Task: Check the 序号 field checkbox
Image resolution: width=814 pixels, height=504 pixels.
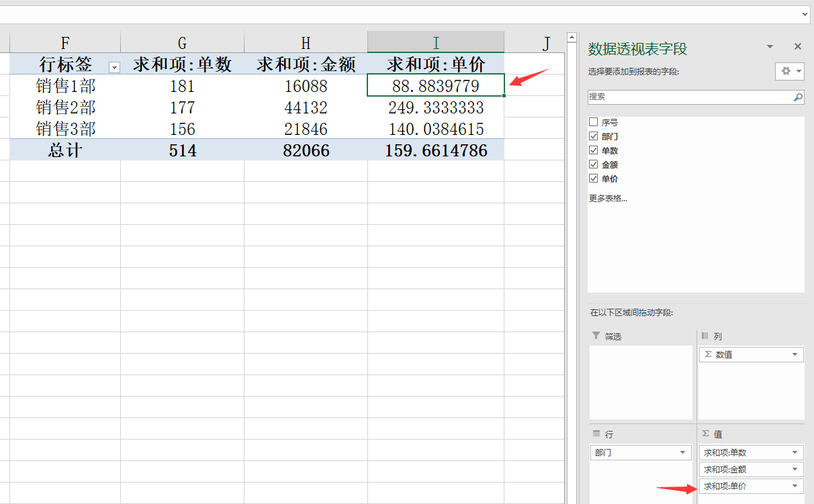Action: pos(593,122)
